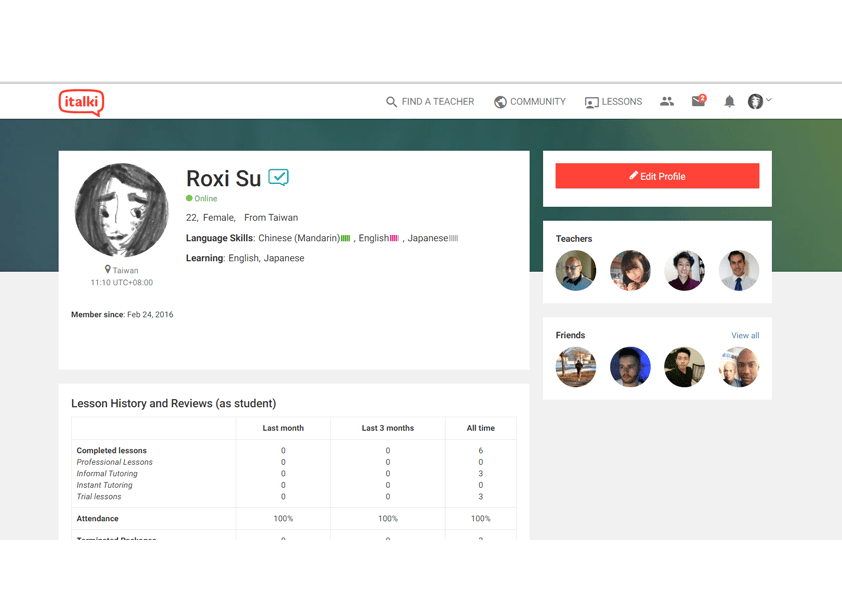The image size is (842, 595).
Task: Open the first friend's avatar
Action: tap(576, 367)
